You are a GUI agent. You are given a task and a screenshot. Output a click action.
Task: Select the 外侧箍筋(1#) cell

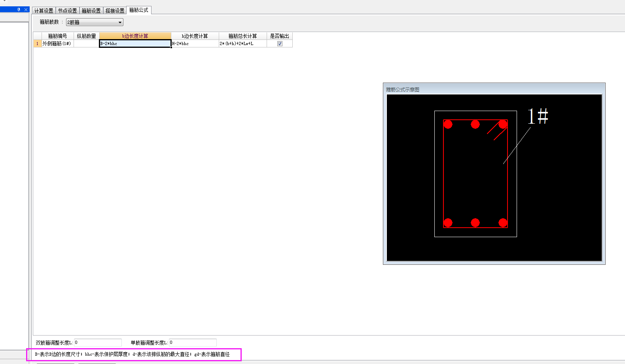57,43
